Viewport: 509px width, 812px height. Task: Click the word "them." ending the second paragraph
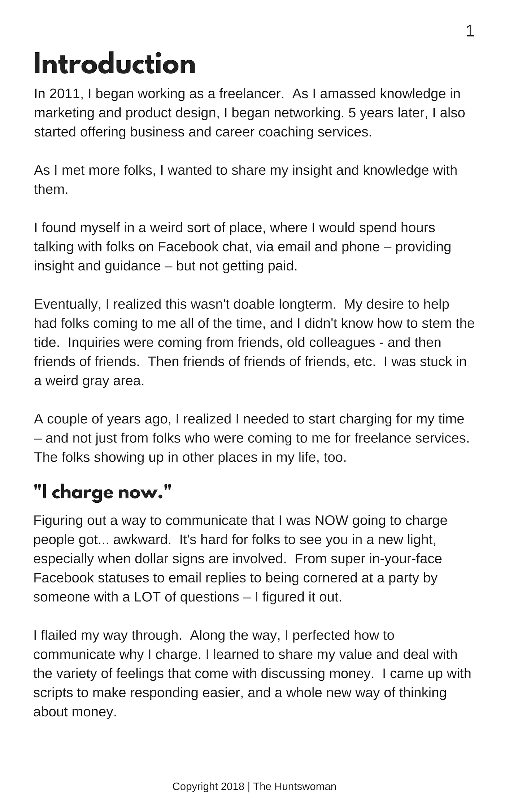point(51,189)
